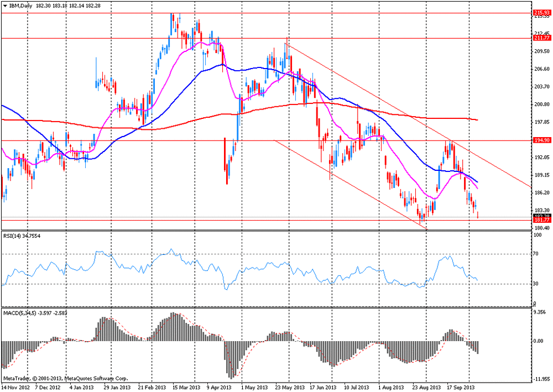Screen dimensions: 553x392
Task: Select the RSI(14) 34.7554 indicator label
Action: (22, 236)
